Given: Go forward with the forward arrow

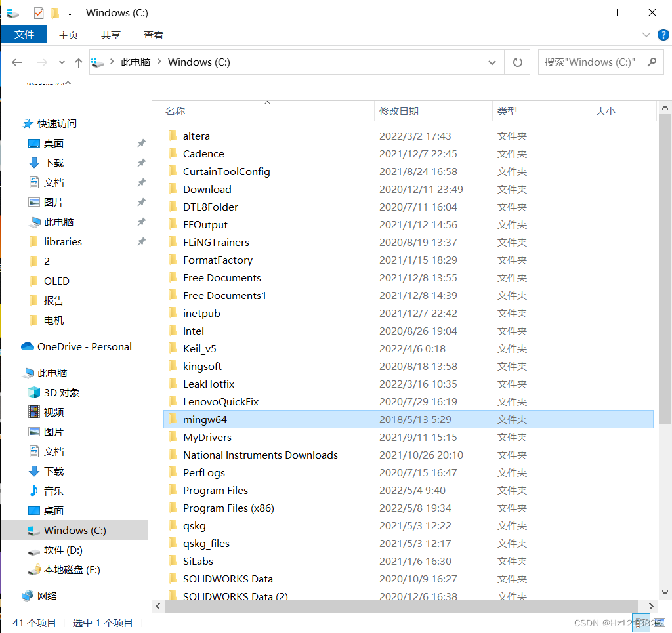Looking at the screenshot, I should pos(42,62).
